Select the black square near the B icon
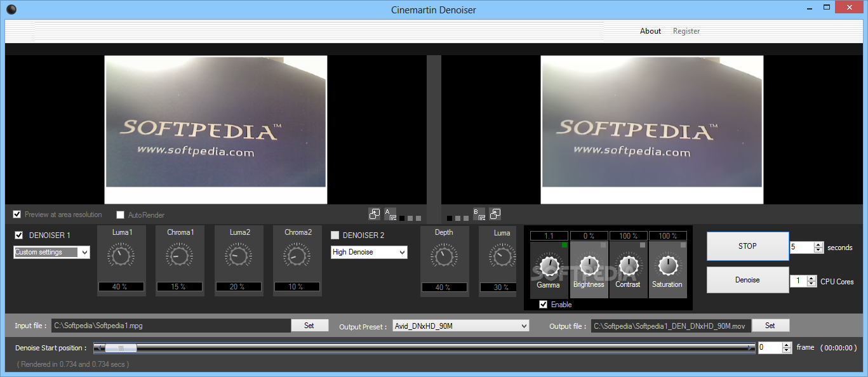This screenshot has width=868, height=377. [x=450, y=218]
